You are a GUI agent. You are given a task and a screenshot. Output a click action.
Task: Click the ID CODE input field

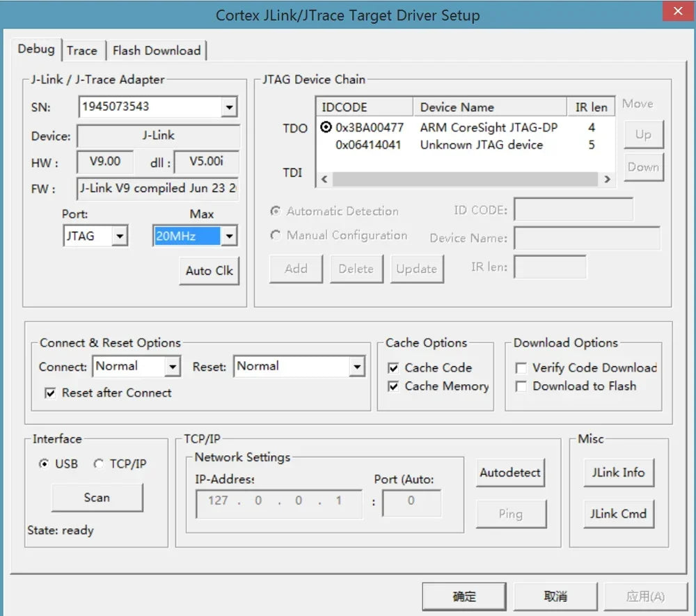click(x=574, y=210)
